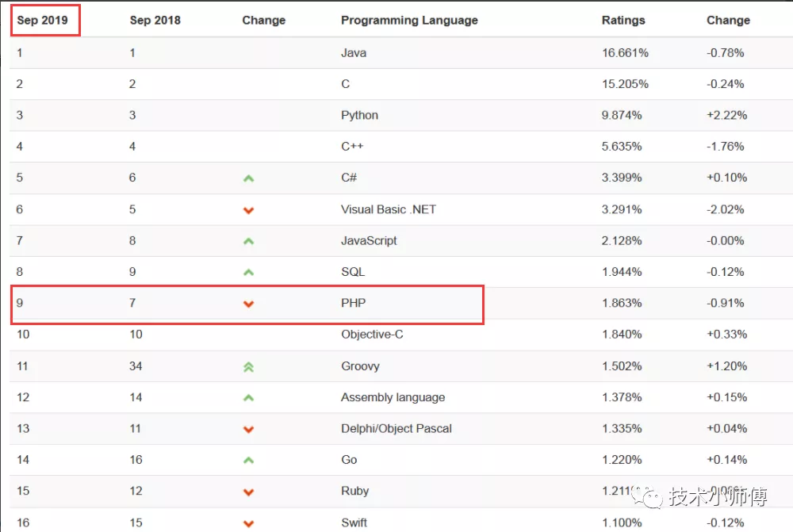
Task: Click the green up arrow in Go row
Action: [x=248, y=460]
